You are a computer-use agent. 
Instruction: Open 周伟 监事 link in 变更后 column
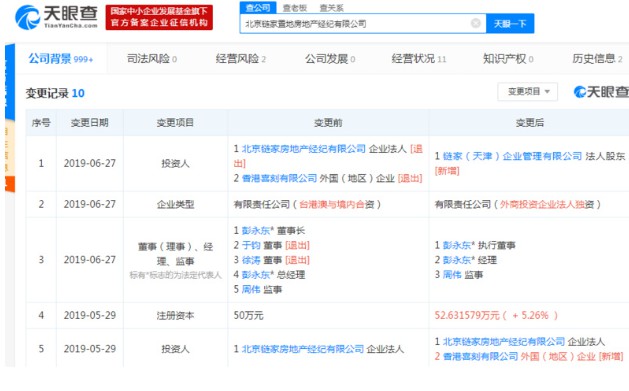click(452, 275)
